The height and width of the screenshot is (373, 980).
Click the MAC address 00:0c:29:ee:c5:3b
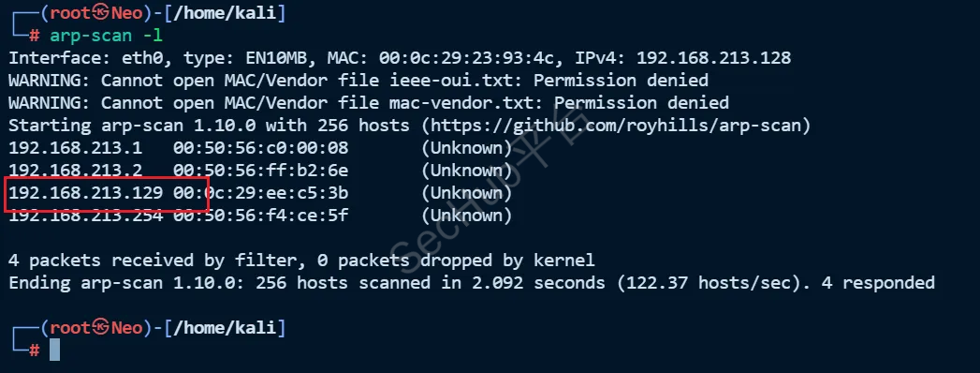pyautogui.click(x=260, y=193)
